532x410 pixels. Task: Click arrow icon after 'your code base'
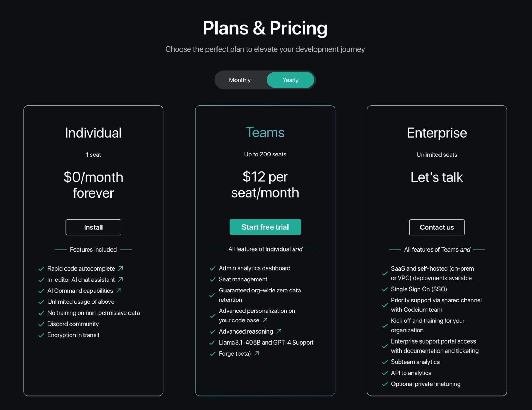coord(265,320)
